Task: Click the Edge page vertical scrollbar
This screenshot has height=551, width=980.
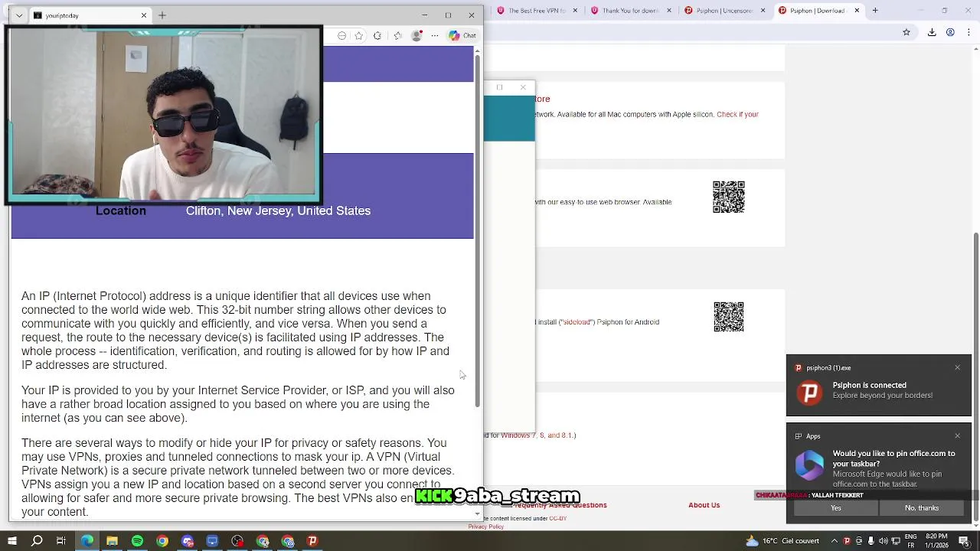Action: coord(478,230)
